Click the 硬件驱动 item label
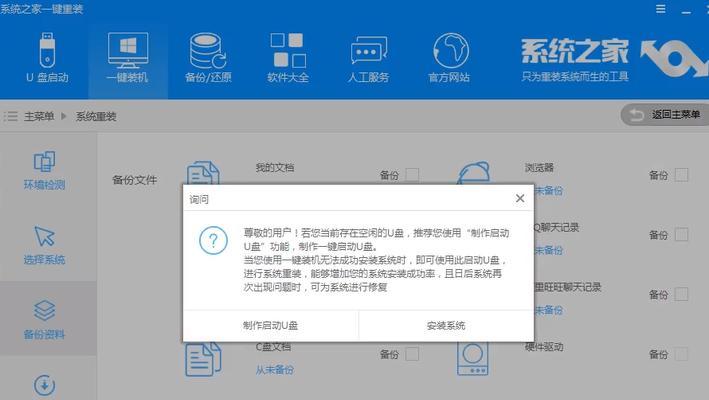The width and height of the screenshot is (709, 400). (544, 347)
